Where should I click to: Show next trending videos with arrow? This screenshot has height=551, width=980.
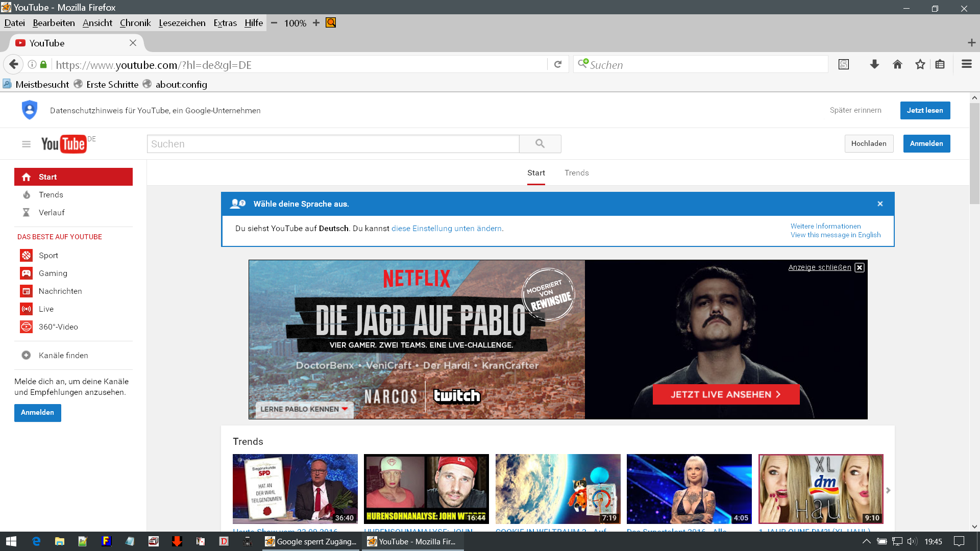888,490
